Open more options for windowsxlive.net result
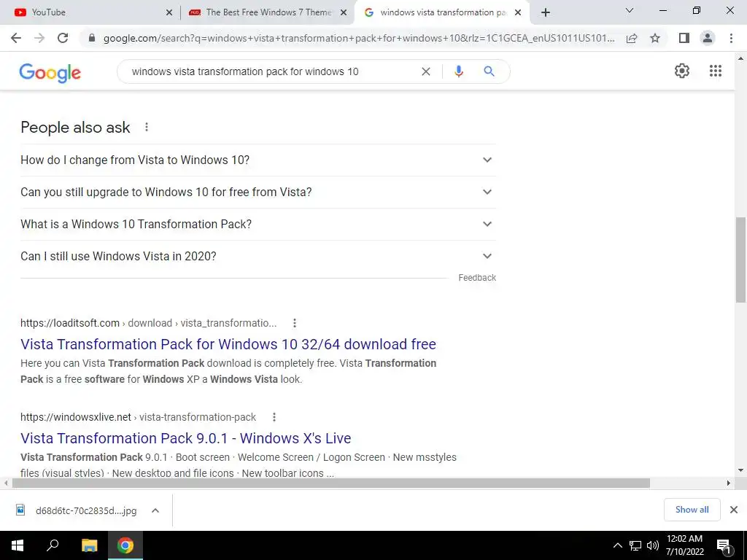 [274, 417]
